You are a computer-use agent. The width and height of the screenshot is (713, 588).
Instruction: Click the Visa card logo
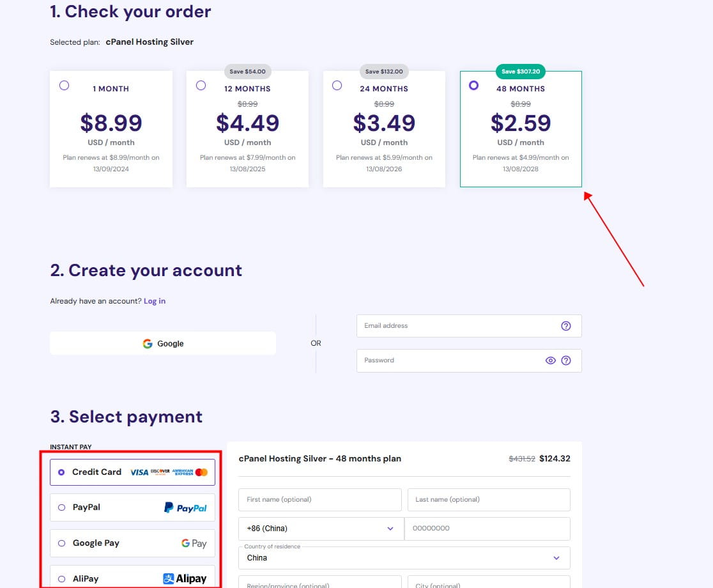tap(139, 472)
